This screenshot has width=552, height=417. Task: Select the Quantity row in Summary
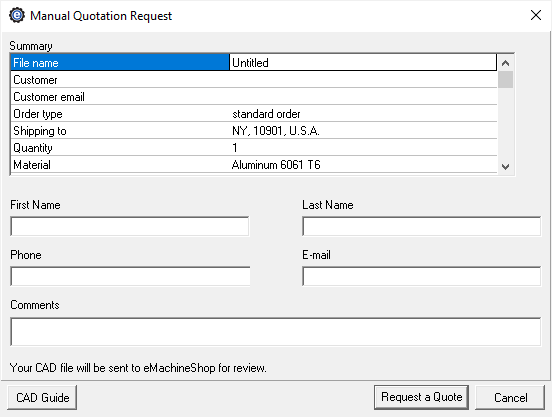click(x=254, y=148)
